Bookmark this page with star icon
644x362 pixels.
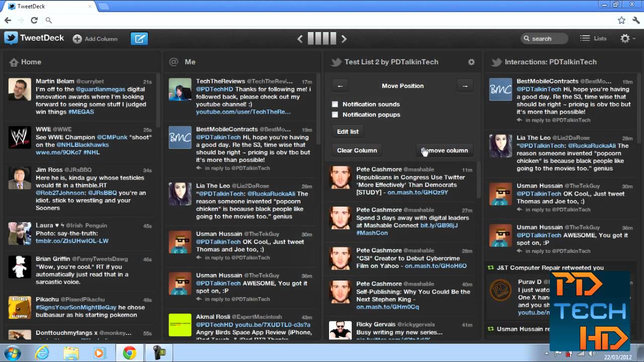click(x=622, y=20)
